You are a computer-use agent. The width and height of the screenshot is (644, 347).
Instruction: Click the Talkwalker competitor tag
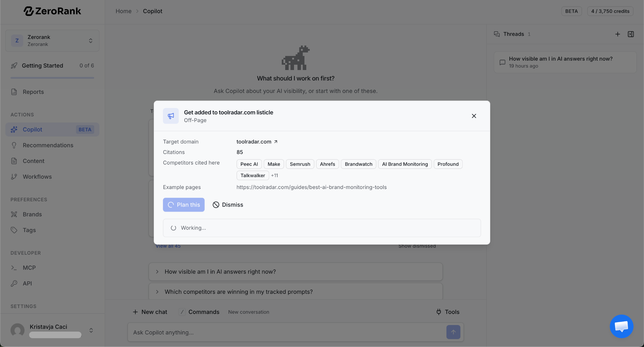coord(253,176)
